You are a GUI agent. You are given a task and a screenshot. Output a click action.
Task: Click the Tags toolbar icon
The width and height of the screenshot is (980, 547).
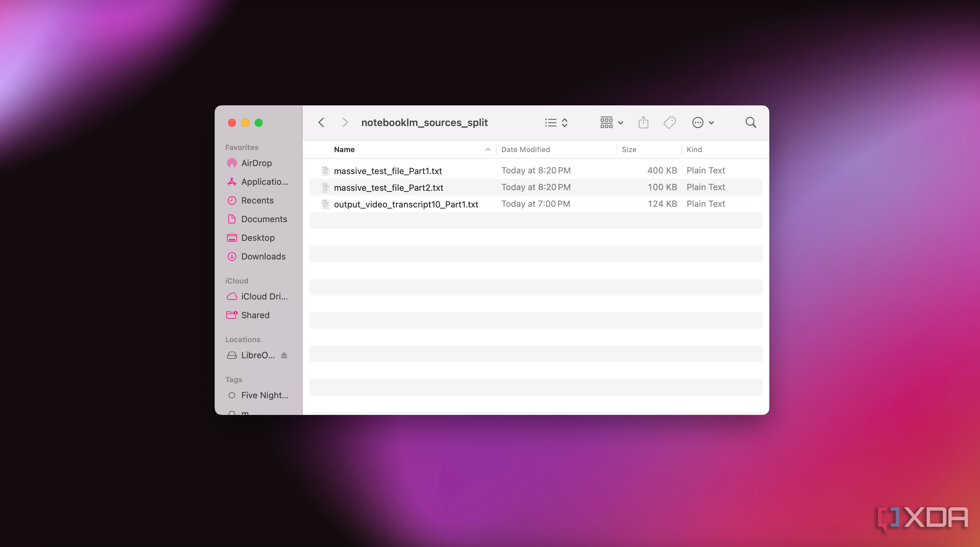[x=670, y=122]
